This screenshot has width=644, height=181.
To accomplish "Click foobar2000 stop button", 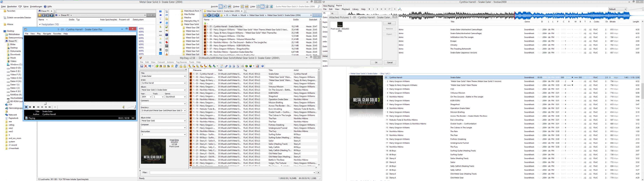I will tap(369, 9).
